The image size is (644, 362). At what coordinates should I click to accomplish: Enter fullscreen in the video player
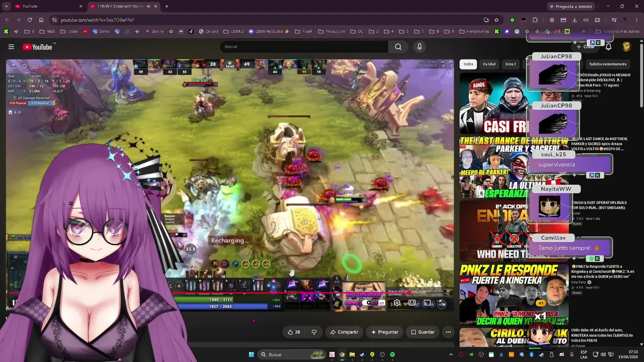(442, 303)
